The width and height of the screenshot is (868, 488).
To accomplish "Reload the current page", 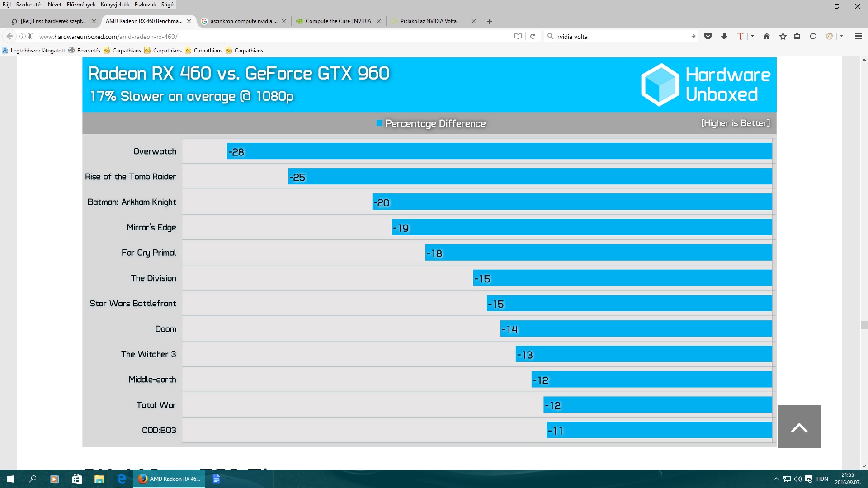I will [533, 36].
